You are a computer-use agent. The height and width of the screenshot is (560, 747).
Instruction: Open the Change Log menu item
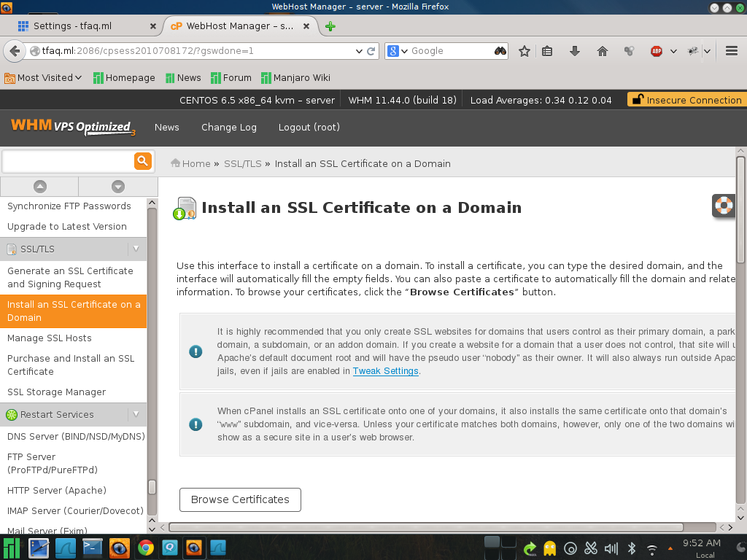228,128
